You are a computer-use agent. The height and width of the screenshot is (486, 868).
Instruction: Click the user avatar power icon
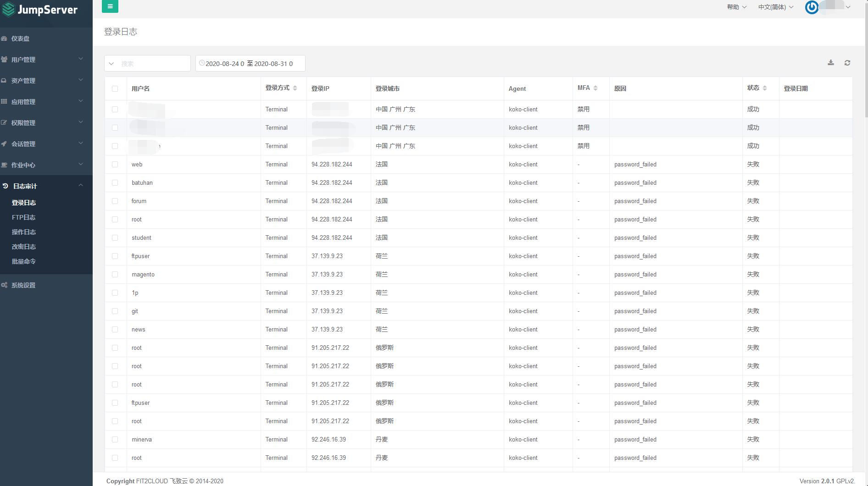(x=812, y=7)
